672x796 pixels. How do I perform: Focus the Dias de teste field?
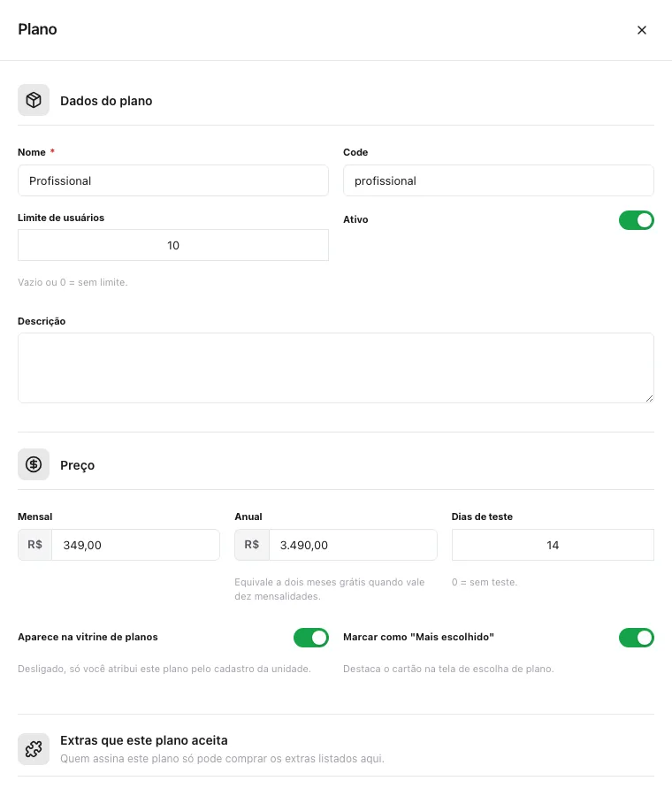pyautogui.click(x=553, y=545)
